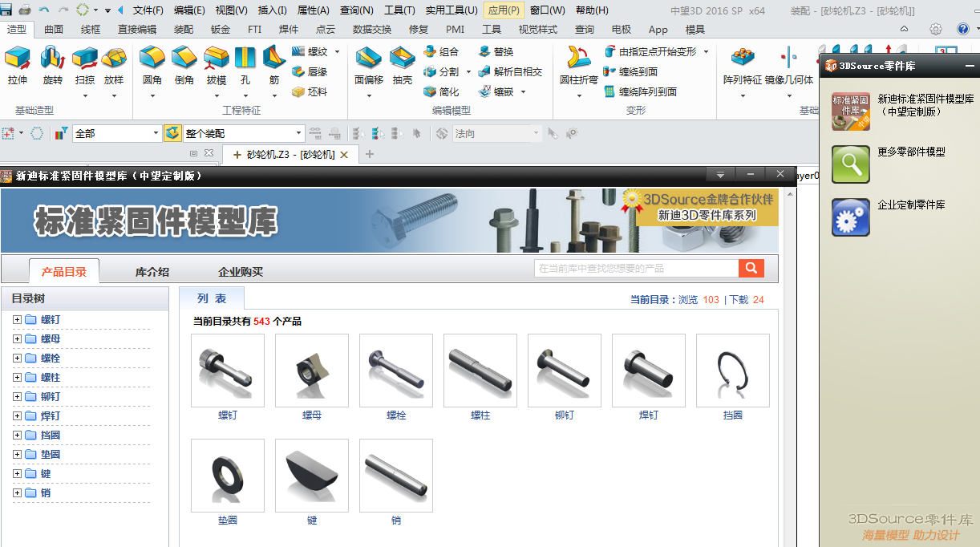This screenshot has height=547, width=980.
Task: Select the 圆角 fillet tool
Action: (152, 66)
